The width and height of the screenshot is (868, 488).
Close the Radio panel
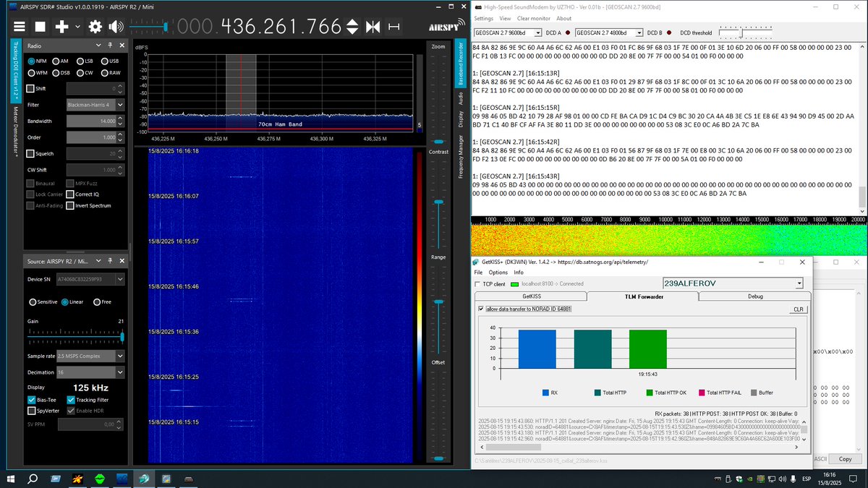[x=123, y=46]
